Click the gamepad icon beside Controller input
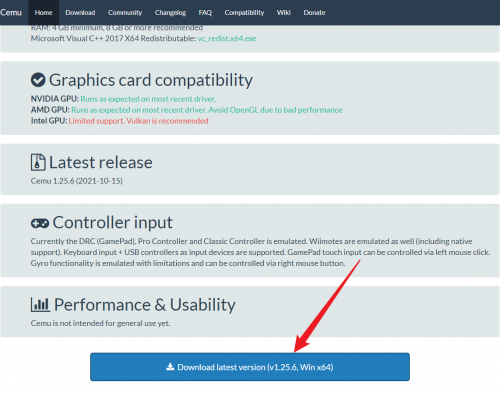 click(x=40, y=223)
